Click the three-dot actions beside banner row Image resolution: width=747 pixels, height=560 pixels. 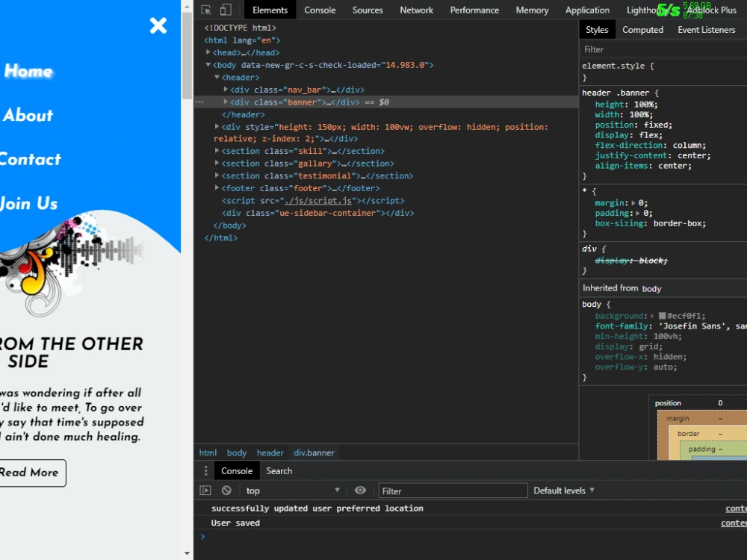coord(199,102)
